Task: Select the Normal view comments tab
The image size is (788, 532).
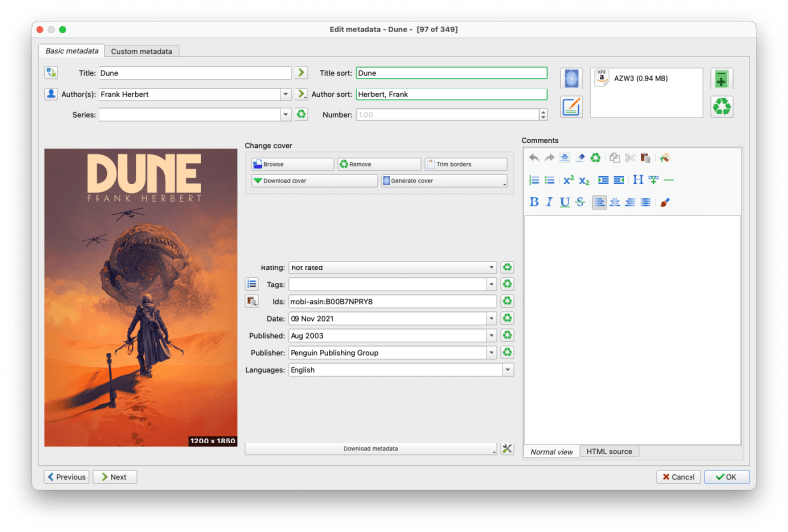Action: (x=552, y=451)
